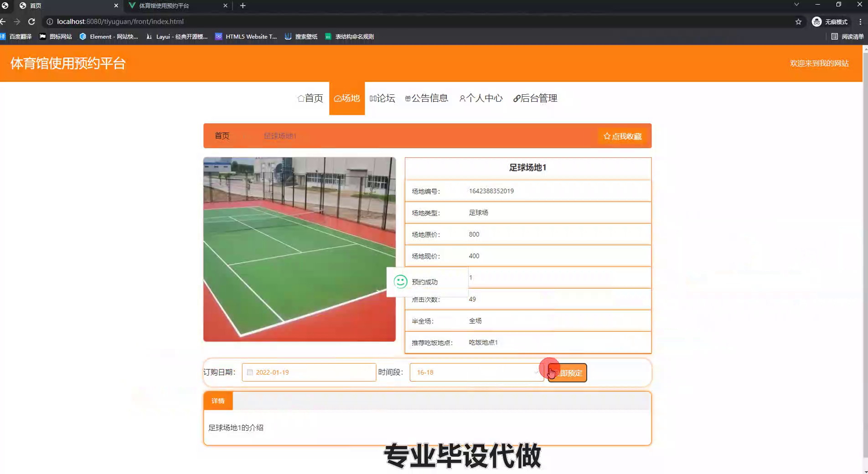Open 论坛 in the navigation menu
This screenshot has height=474, width=868.
click(x=382, y=98)
